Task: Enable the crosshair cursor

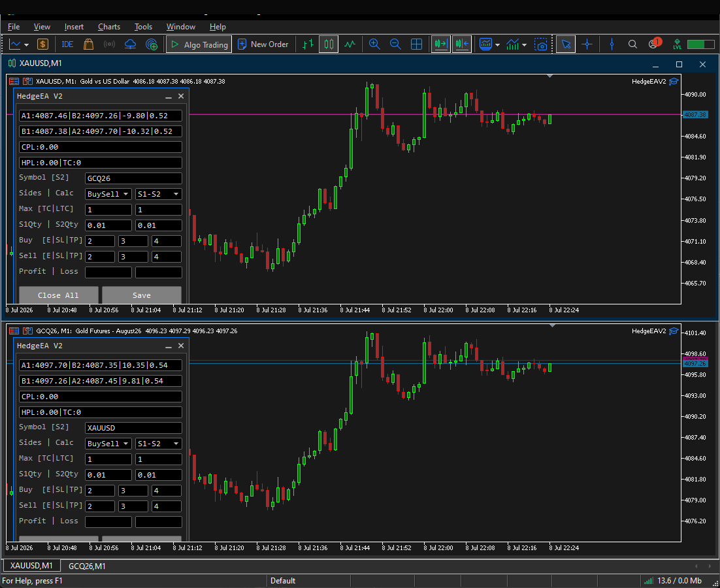Action: click(x=587, y=44)
